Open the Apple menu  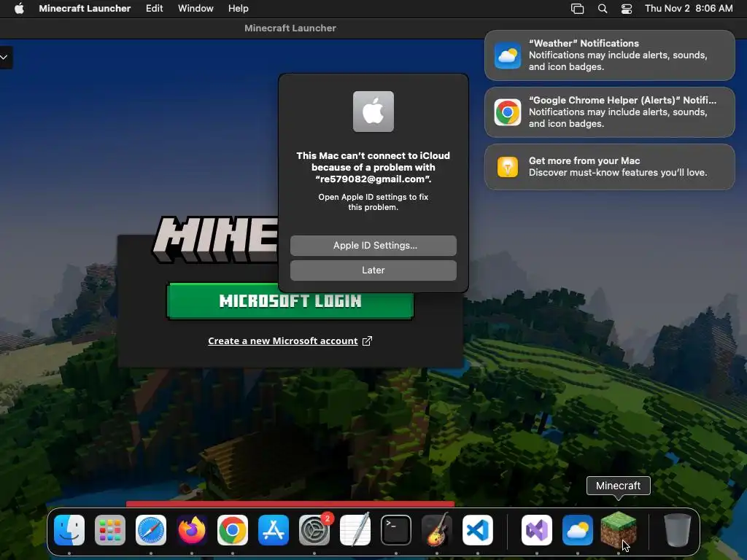19,8
